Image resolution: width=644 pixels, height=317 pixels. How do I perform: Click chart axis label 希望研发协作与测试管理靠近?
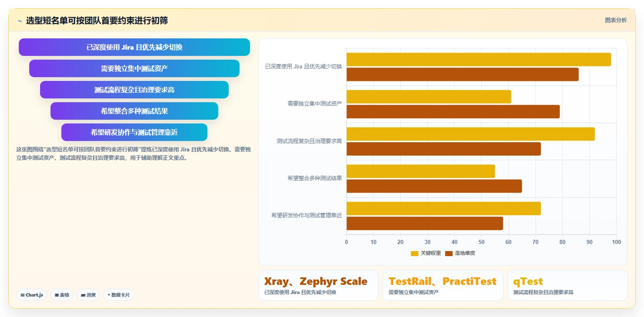(x=306, y=215)
